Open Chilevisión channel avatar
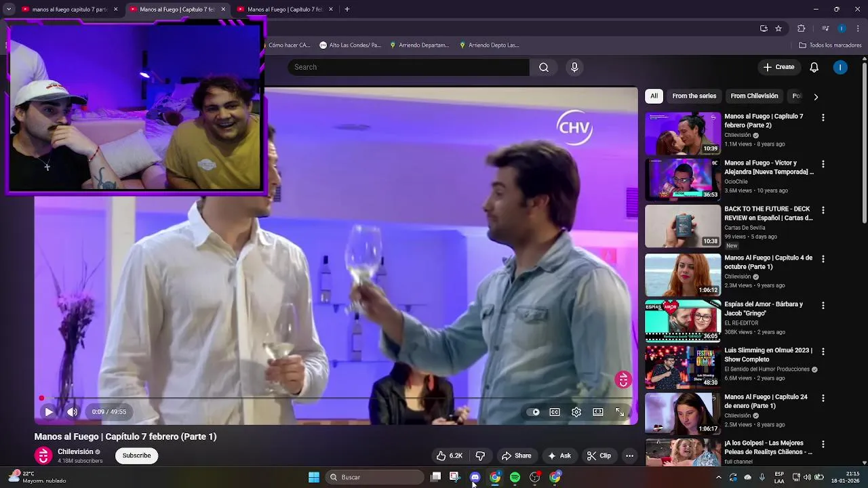The width and height of the screenshot is (868, 488). 43,455
